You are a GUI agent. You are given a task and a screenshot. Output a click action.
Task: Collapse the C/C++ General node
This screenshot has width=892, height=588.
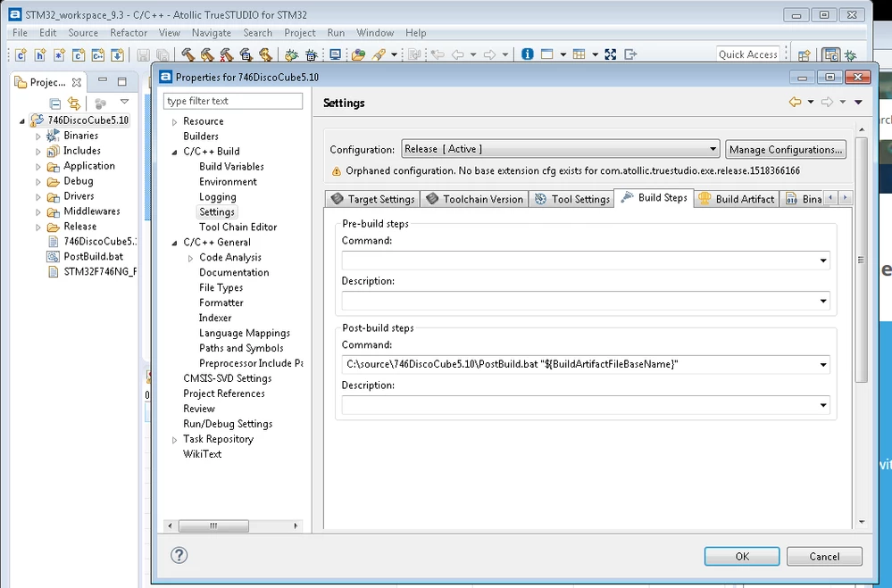click(x=175, y=243)
